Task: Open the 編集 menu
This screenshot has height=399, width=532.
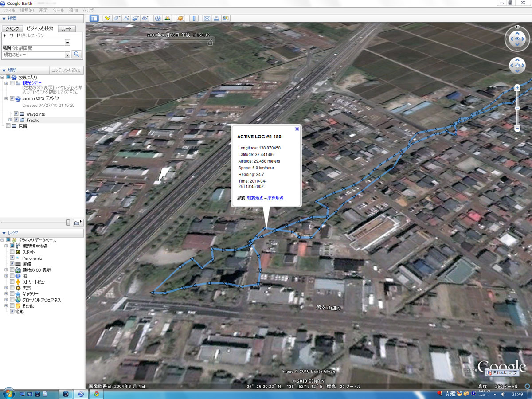Action: (27, 10)
